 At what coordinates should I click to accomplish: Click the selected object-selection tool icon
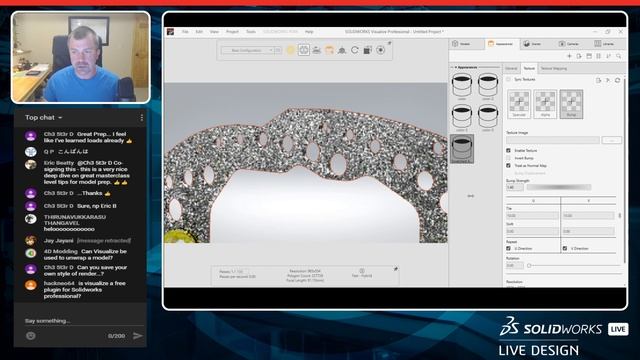click(x=304, y=50)
